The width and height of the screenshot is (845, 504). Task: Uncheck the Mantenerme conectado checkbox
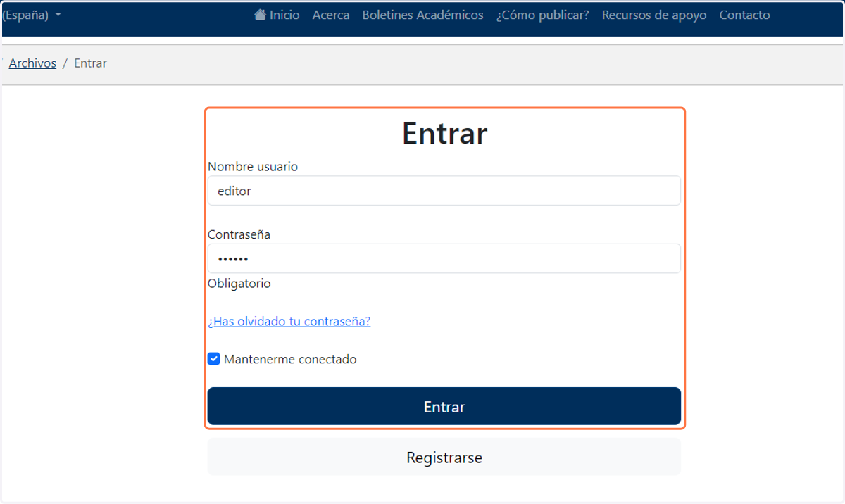[x=214, y=359]
